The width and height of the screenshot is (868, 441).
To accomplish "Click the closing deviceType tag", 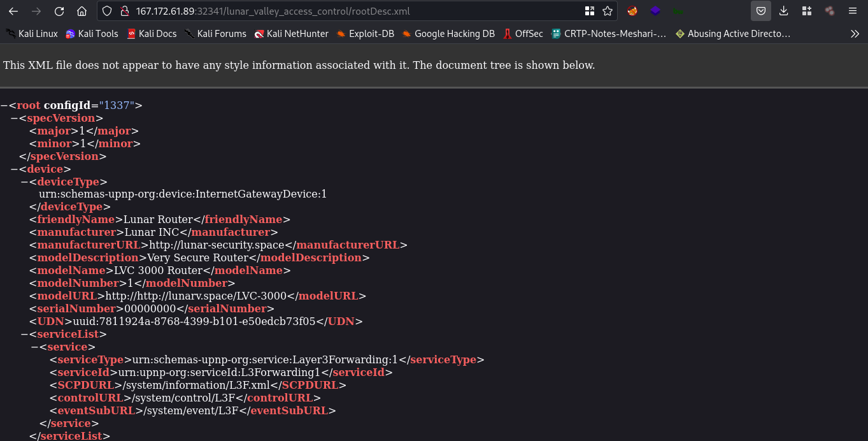I will click(x=70, y=206).
